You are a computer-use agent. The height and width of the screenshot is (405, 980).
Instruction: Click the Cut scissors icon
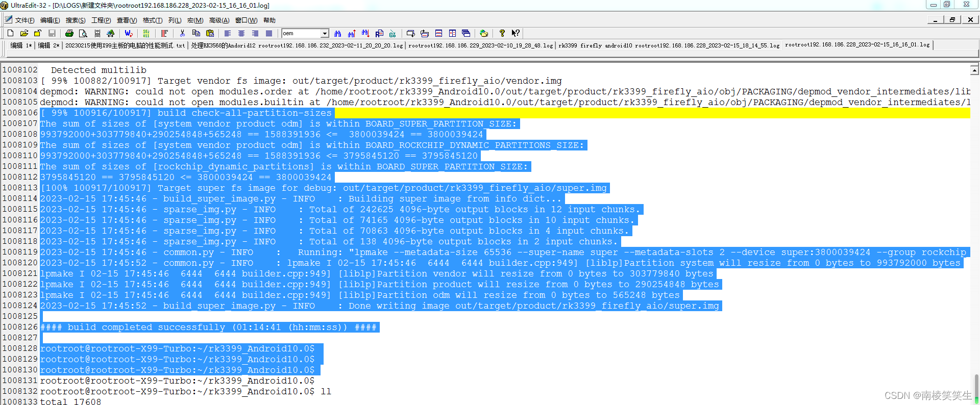(x=182, y=33)
